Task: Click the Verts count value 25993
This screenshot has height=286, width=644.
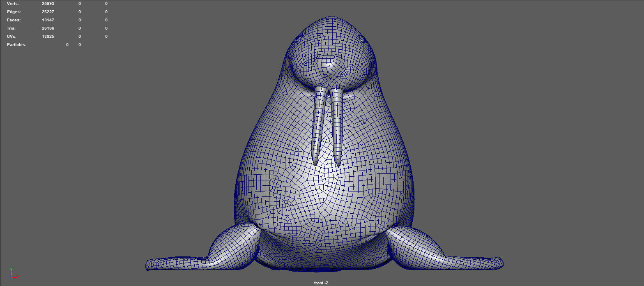Action: pos(48,3)
